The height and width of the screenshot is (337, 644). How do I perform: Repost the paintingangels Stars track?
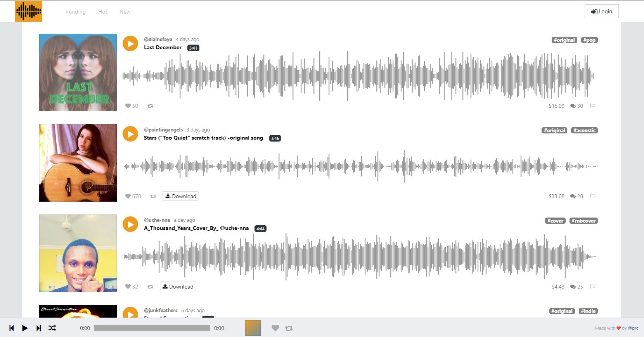(x=153, y=196)
